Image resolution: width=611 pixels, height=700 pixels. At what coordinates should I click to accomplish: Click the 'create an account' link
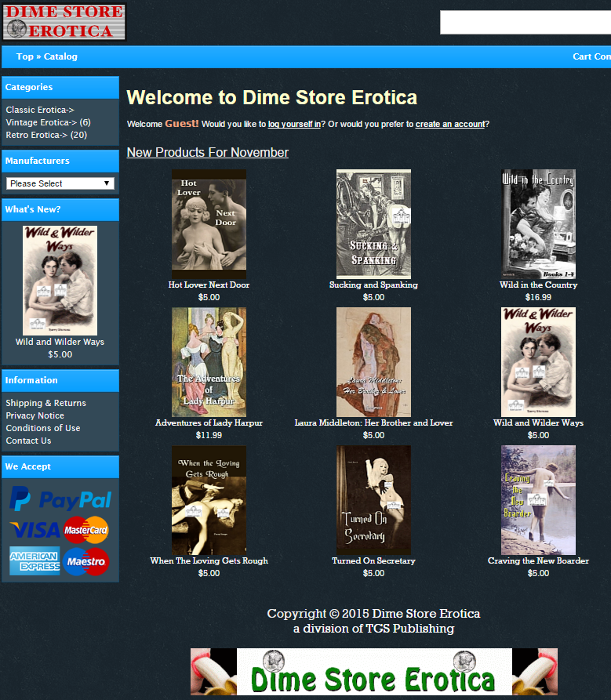point(449,124)
